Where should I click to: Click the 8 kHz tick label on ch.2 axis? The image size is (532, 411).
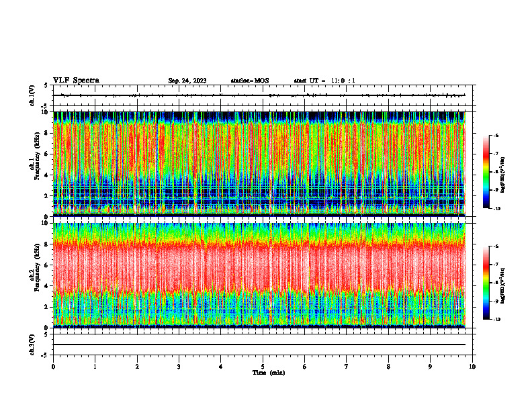coord(46,244)
